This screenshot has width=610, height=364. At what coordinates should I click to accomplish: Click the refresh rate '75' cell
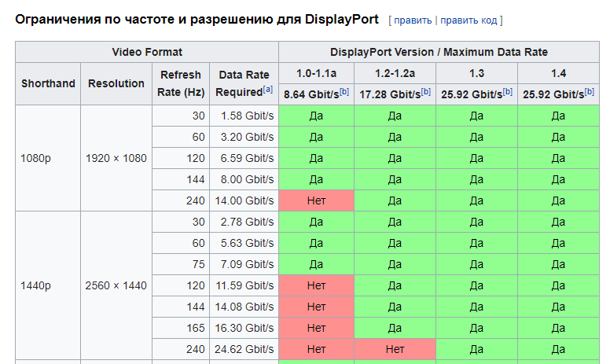(x=181, y=264)
